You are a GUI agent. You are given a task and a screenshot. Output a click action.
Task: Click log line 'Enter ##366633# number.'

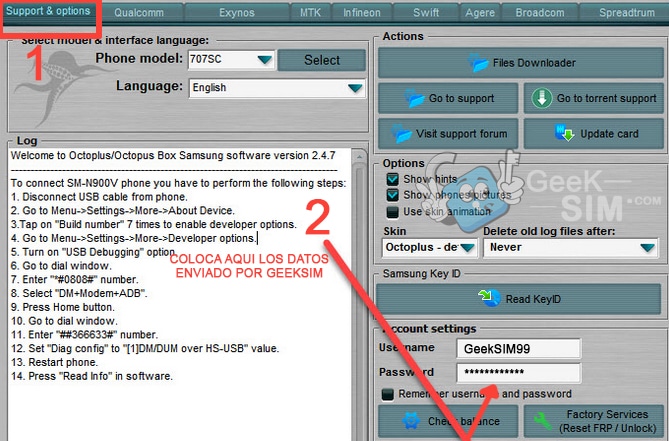[x=84, y=335]
